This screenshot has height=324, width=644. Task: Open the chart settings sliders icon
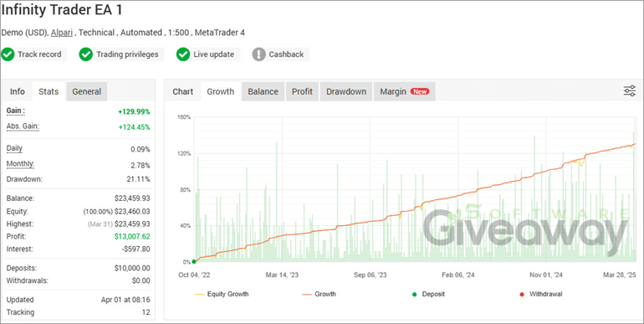pyautogui.click(x=629, y=91)
